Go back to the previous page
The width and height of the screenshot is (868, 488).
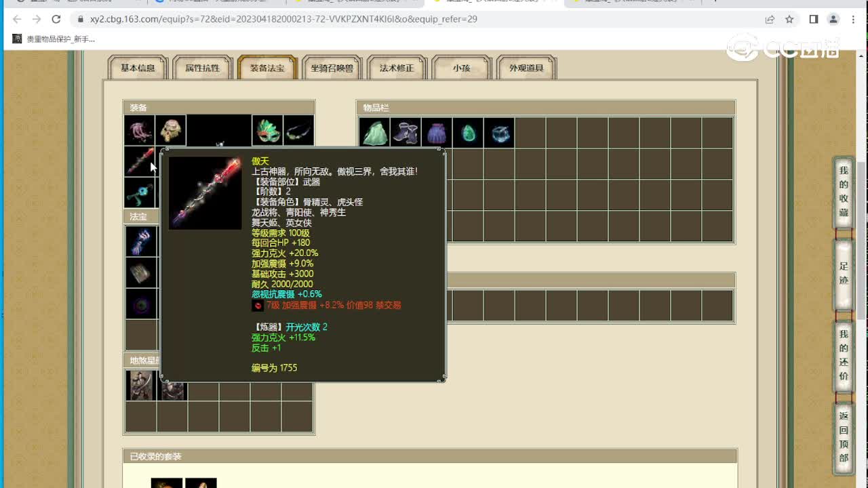tap(17, 19)
